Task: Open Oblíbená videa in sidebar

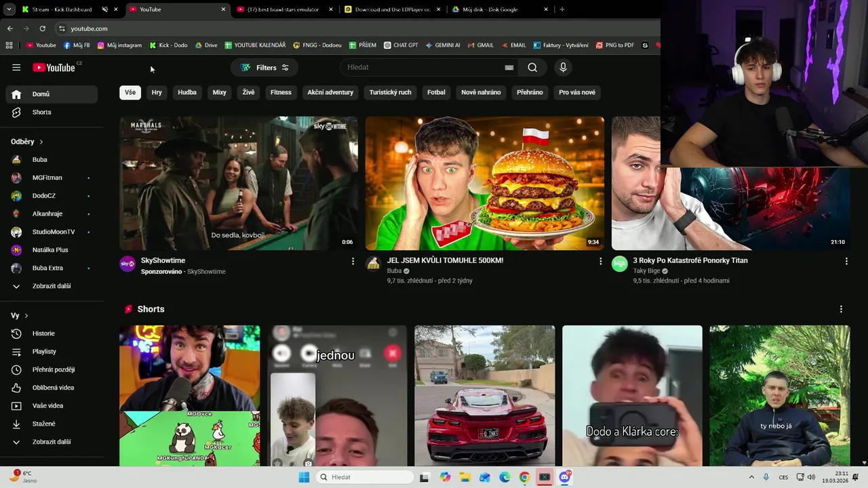Action: pos(52,388)
